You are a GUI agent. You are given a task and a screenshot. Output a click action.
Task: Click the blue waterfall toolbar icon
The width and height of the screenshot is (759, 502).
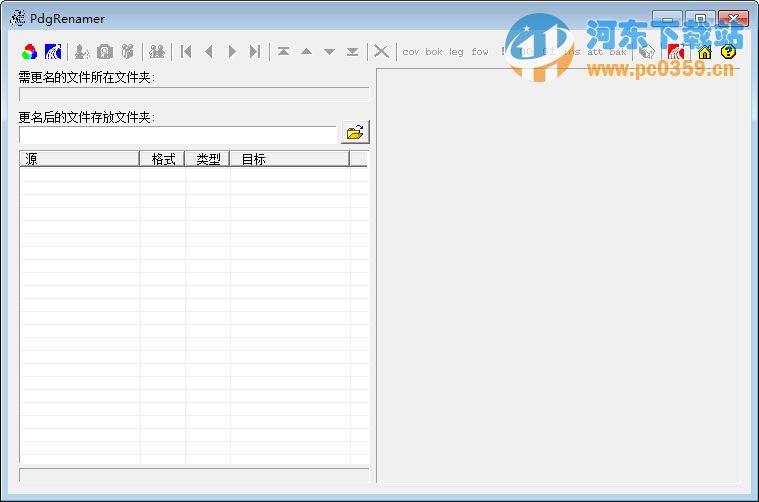click(x=53, y=51)
